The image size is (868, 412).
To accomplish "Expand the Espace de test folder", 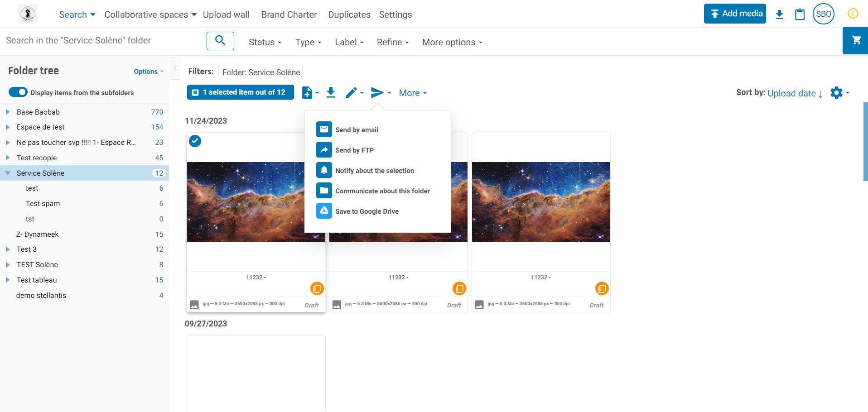I will click(8, 127).
